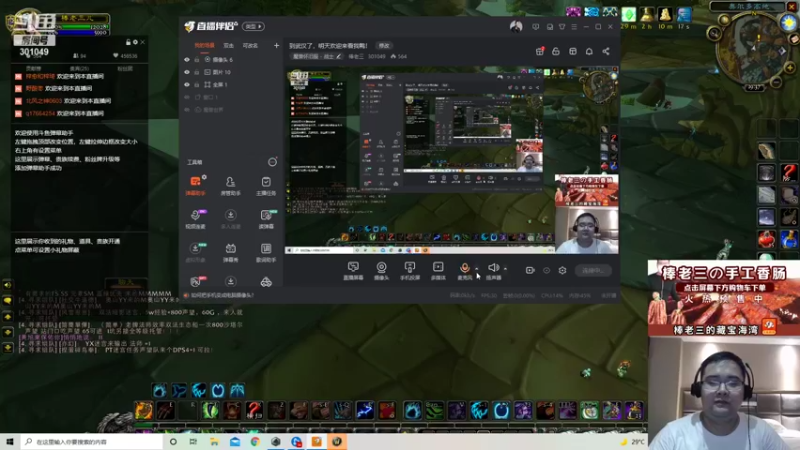This screenshot has height=450, width=800.
Task: Click the 连接中 start stream button
Action: click(x=592, y=270)
